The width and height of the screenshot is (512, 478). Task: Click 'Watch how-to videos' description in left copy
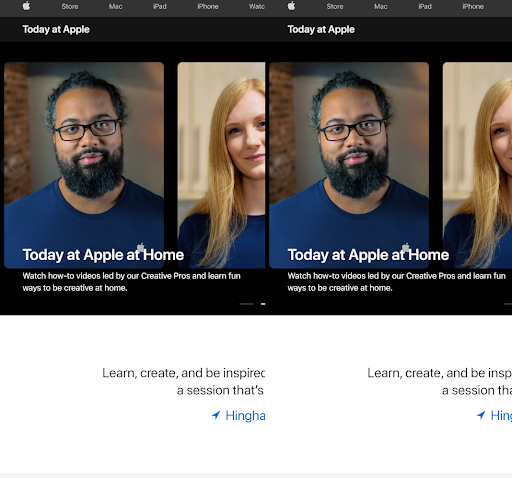[131, 282]
